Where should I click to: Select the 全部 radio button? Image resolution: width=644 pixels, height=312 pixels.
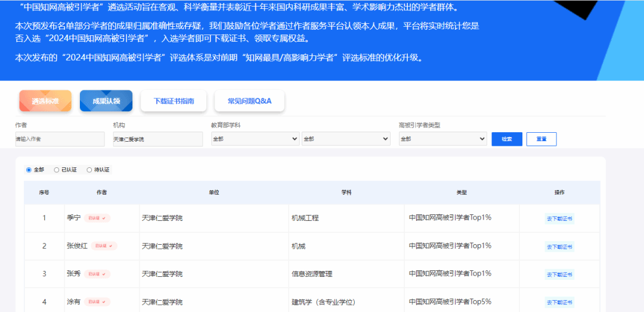pyautogui.click(x=29, y=170)
